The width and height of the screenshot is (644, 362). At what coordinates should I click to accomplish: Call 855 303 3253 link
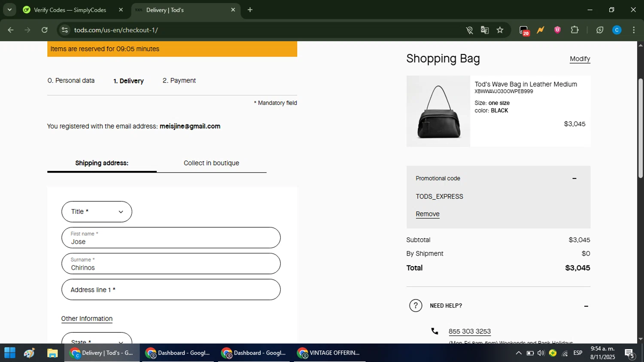(469, 332)
